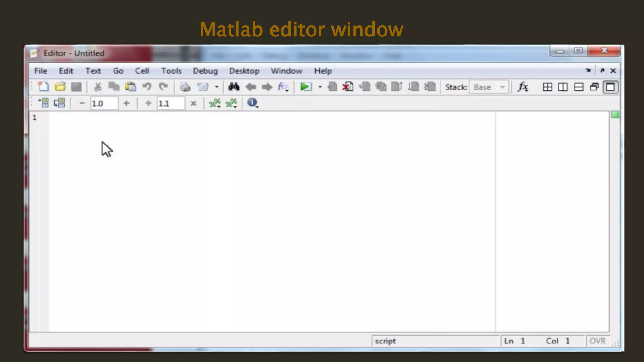
Task: Open a file using folder icon
Action: (x=60, y=87)
